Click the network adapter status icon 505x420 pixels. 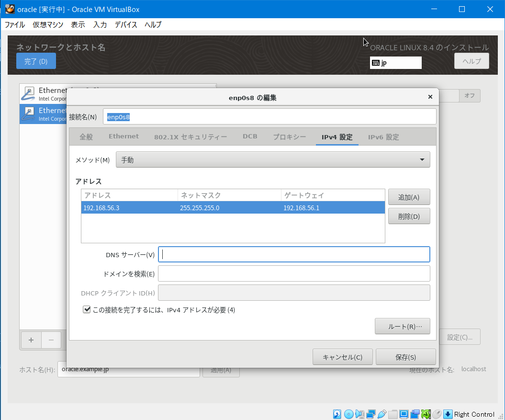click(x=371, y=414)
